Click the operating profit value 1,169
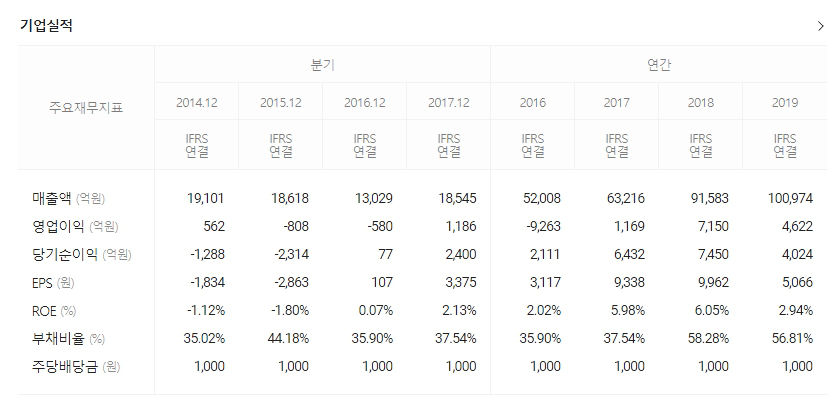 coord(629,226)
